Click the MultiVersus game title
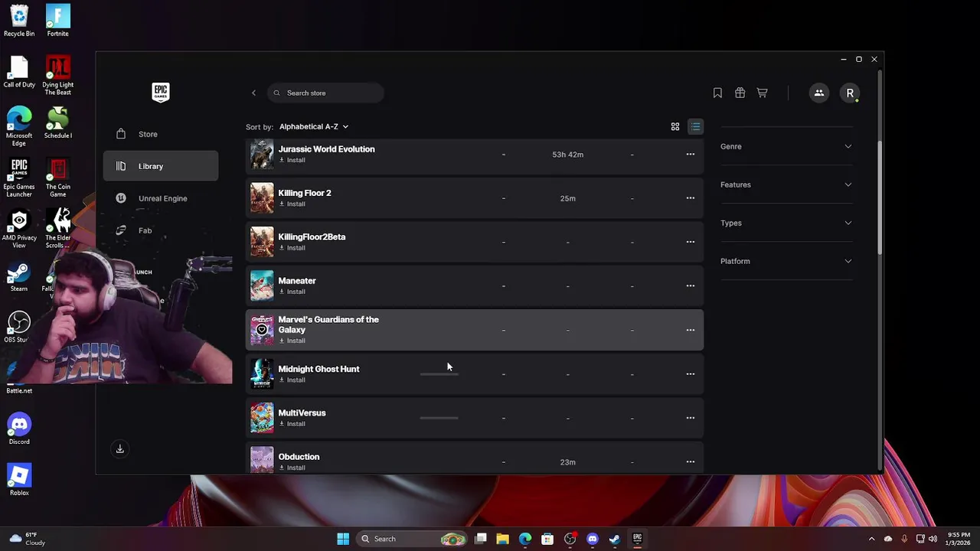The height and width of the screenshot is (551, 980). coord(302,413)
